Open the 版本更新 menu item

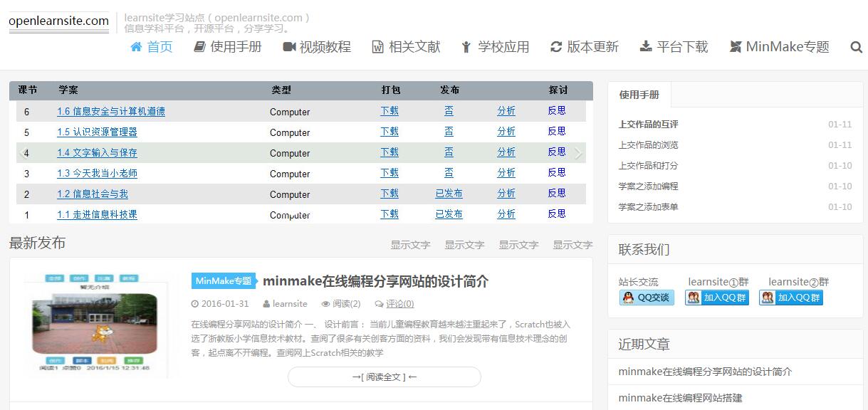[x=584, y=47]
